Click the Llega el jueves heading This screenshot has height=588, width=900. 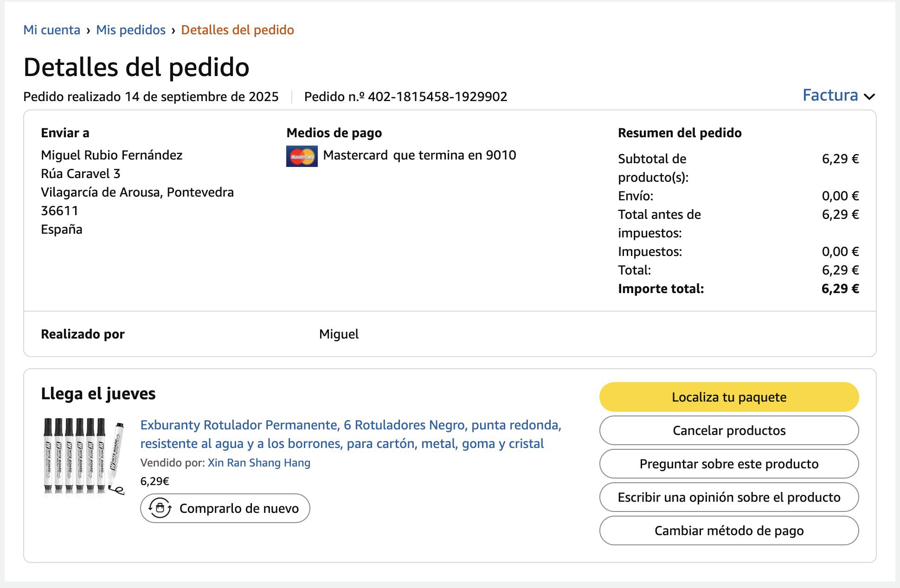(x=98, y=394)
